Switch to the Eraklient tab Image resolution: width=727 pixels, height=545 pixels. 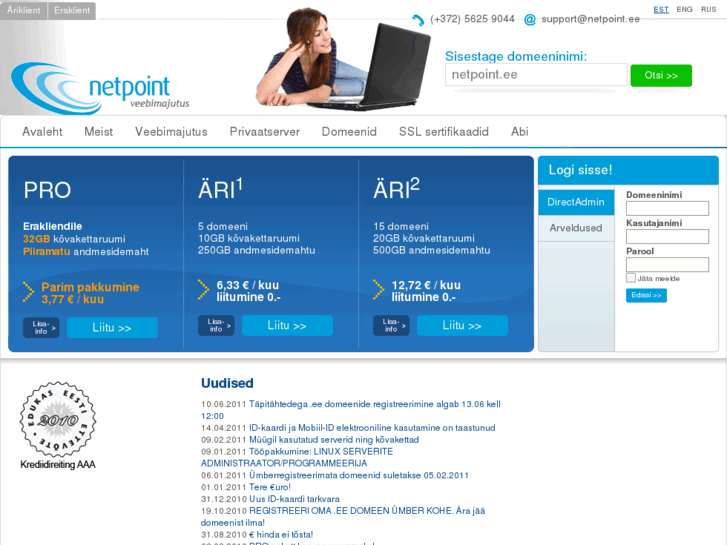tap(72, 11)
